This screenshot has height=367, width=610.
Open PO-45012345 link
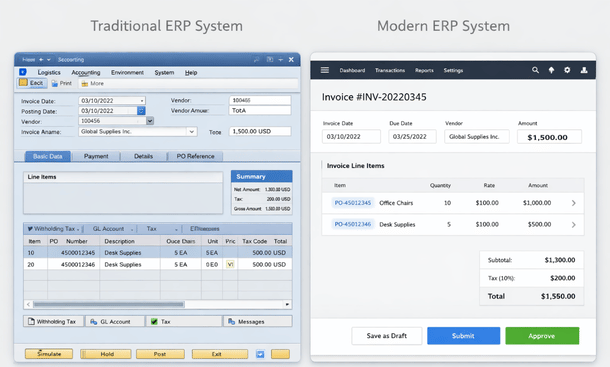[353, 203]
